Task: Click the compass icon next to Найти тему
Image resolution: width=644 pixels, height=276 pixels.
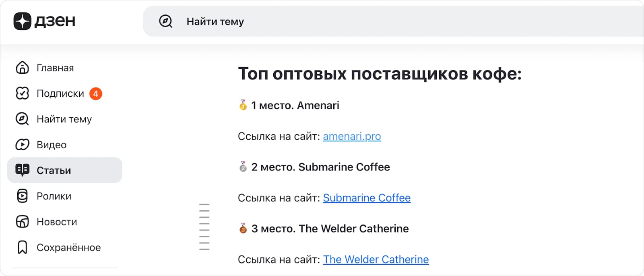Action: coord(22,119)
